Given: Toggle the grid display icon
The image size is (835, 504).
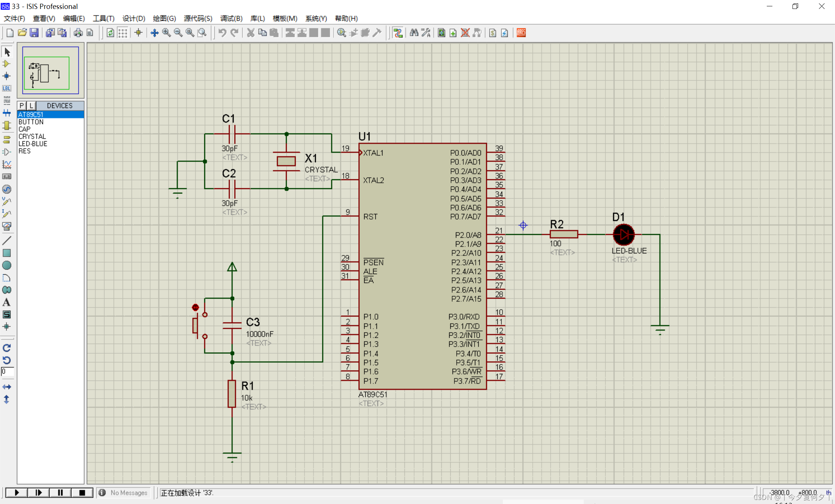Looking at the screenshot, I should [x=123, y=33].
